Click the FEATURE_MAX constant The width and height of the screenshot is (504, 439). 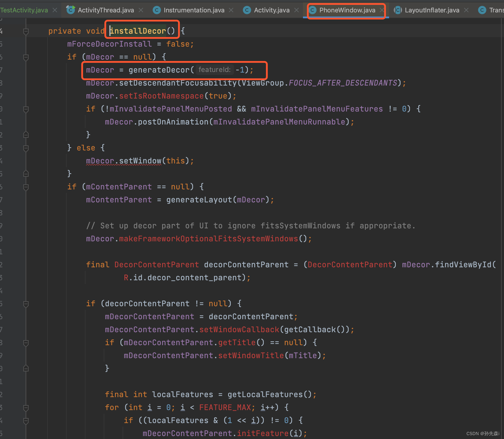(x=225, y=407)
